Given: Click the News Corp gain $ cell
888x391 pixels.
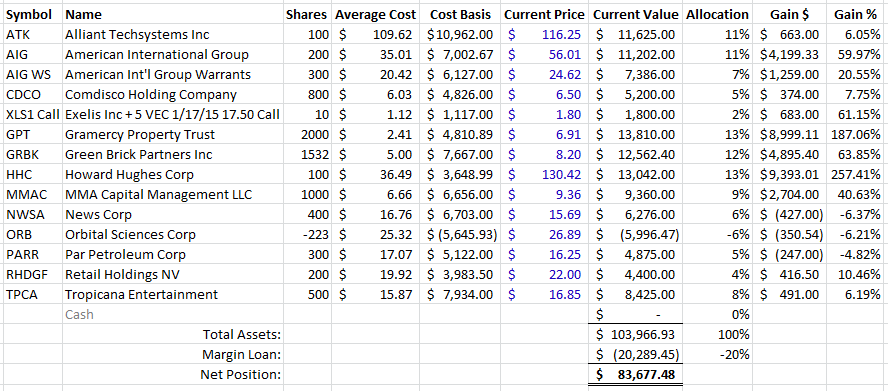Looking at the screenshot, I should pyautogui.click(x=787, y=215).
